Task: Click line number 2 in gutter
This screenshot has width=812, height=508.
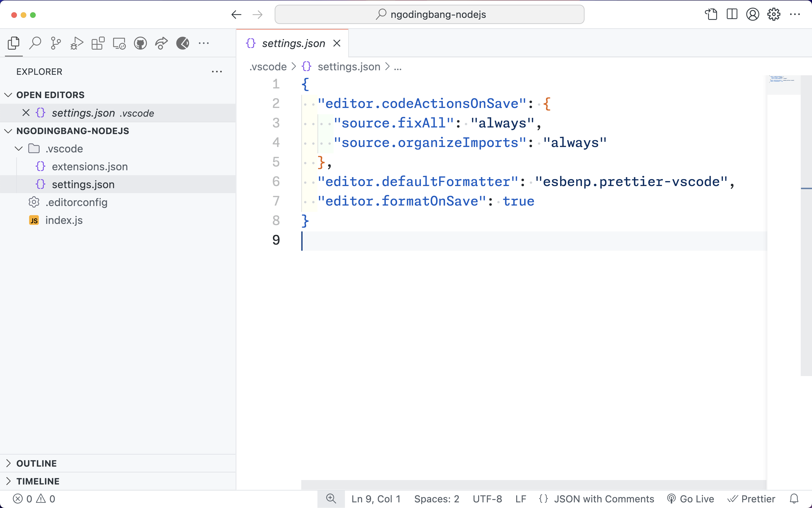Action: click(x=276, y=103)
